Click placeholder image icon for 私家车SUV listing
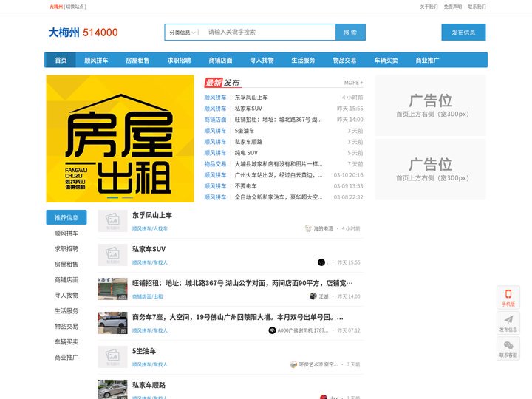 click(112, 255)
